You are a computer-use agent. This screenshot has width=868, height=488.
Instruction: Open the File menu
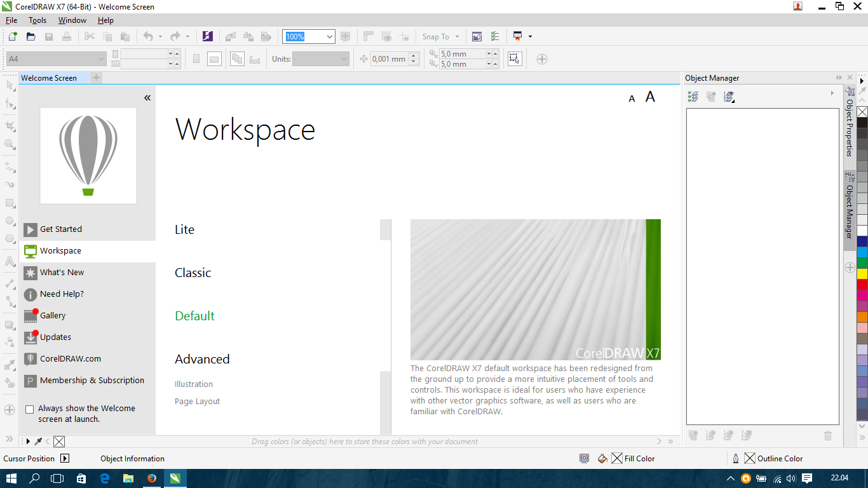coord(11,20)
